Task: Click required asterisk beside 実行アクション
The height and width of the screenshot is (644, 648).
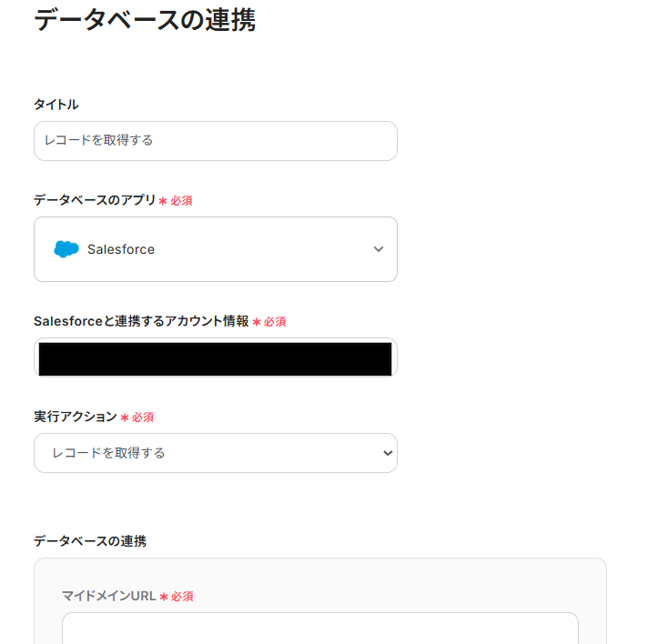Action: pyautogui.click(x=124, y=418)
